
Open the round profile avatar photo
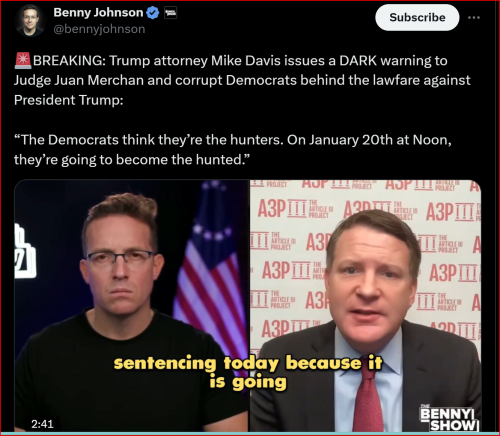pyautogui.click(x=29, y=21)
